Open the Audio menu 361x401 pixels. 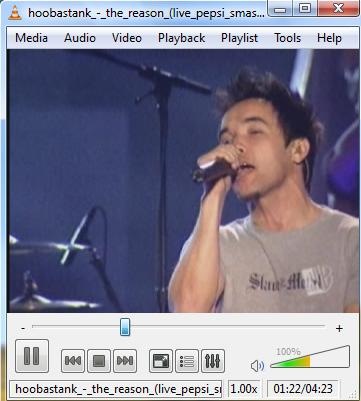(80, 38)
